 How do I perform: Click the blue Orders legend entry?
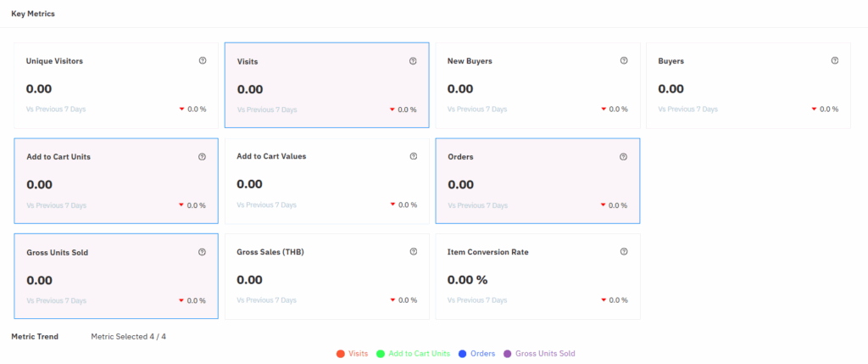476,354
